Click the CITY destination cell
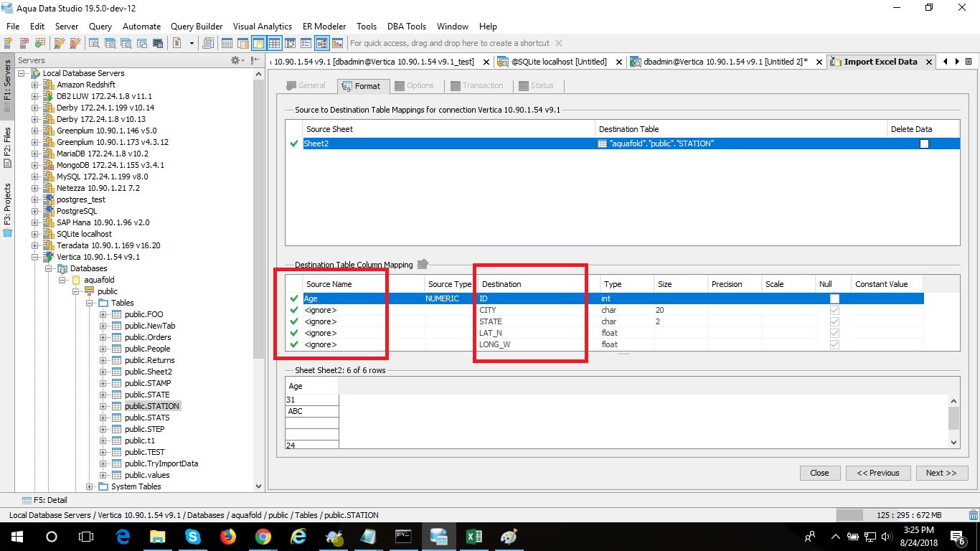Image resolution: width=980 pixels, height=551 pixels. pyautogui.click(x=538, y=310)
